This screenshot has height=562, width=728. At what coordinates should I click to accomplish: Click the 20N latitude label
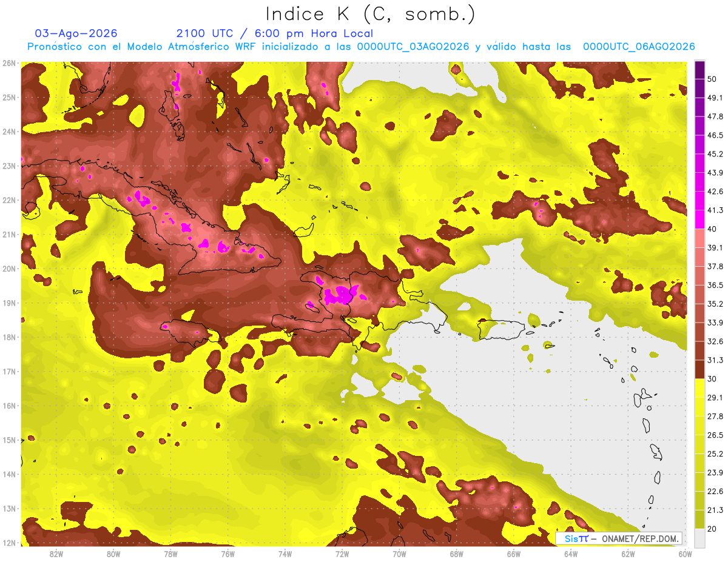pyautogui.click(x=9, y=269)
